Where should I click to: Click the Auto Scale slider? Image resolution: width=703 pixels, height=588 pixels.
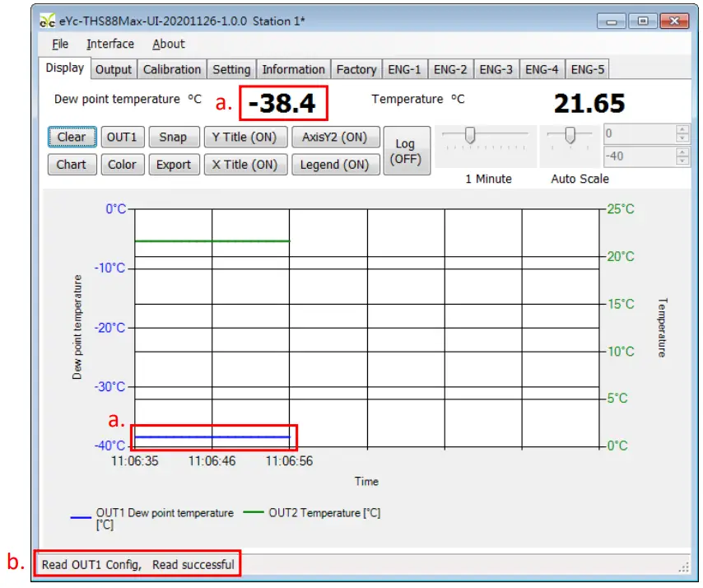[x=569, y=136]
